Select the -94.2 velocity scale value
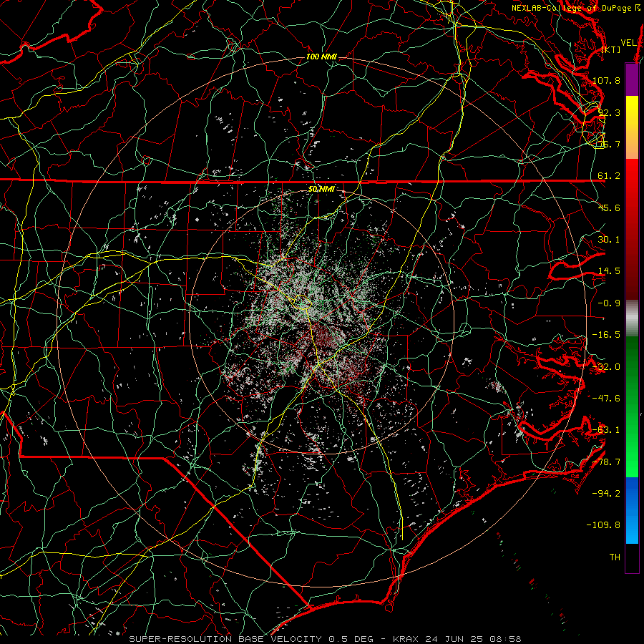 [x=606, y=494]
